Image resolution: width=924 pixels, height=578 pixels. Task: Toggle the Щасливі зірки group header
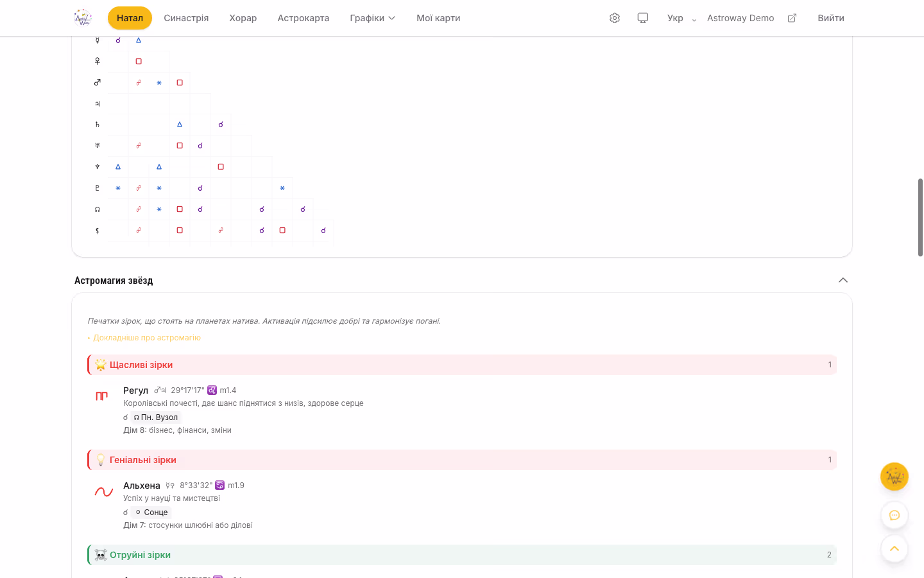(x=462, y=365)
